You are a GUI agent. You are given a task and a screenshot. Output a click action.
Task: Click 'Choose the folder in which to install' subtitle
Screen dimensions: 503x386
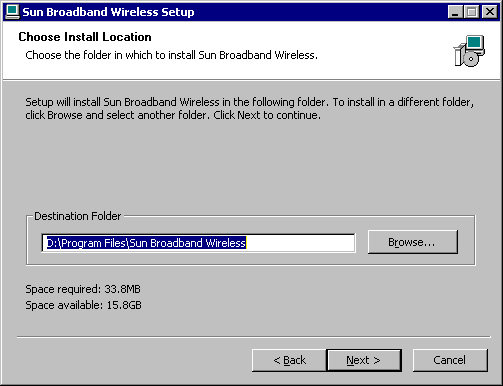click(x=172, y=55)
